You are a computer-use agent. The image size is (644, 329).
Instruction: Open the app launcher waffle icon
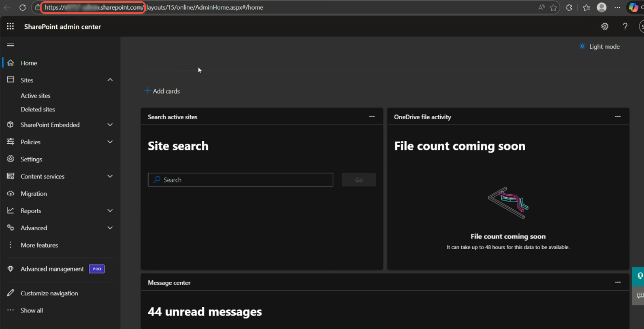point(10,27)
